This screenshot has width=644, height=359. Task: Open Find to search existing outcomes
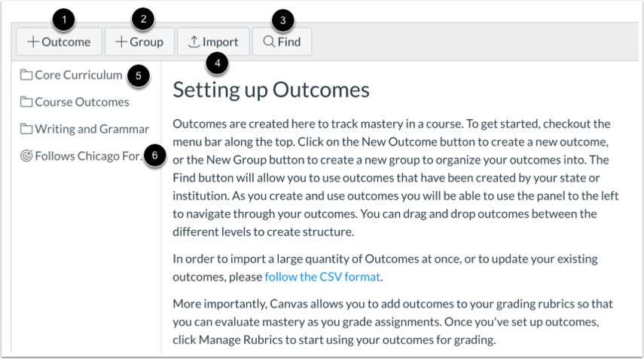point(282,41)
